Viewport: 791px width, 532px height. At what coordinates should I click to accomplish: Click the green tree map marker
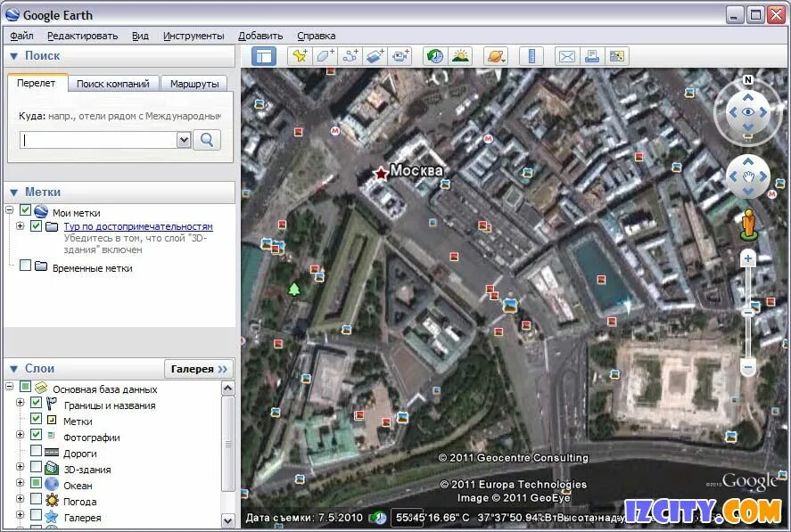click(x=294, y=289)
